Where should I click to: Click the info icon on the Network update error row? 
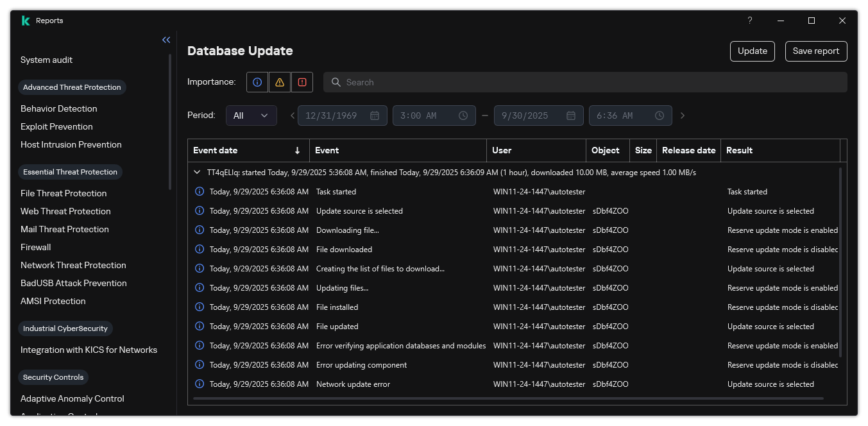pyautogui.click(x=199, y=384)
